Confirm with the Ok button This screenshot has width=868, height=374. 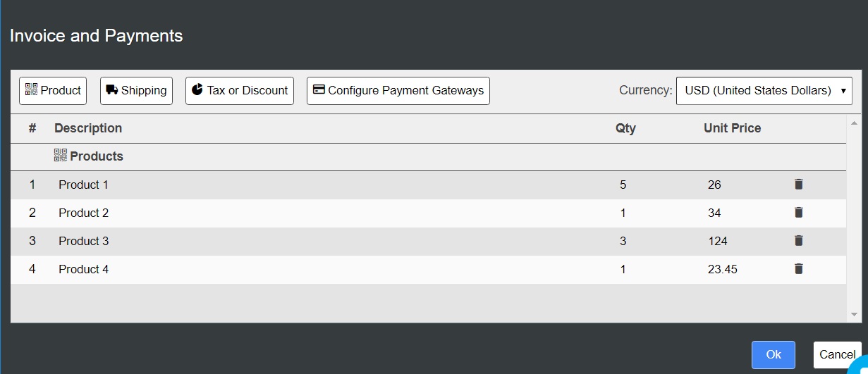(x=774, y=355)
